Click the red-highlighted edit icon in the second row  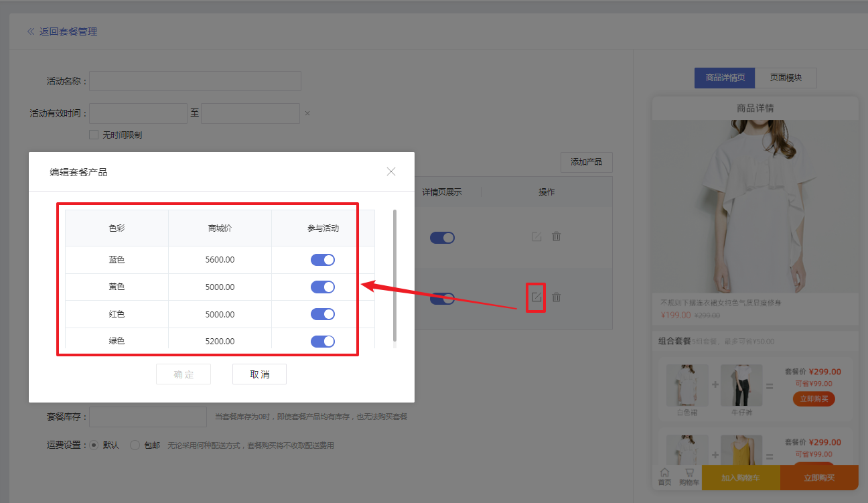pos(536,297)
